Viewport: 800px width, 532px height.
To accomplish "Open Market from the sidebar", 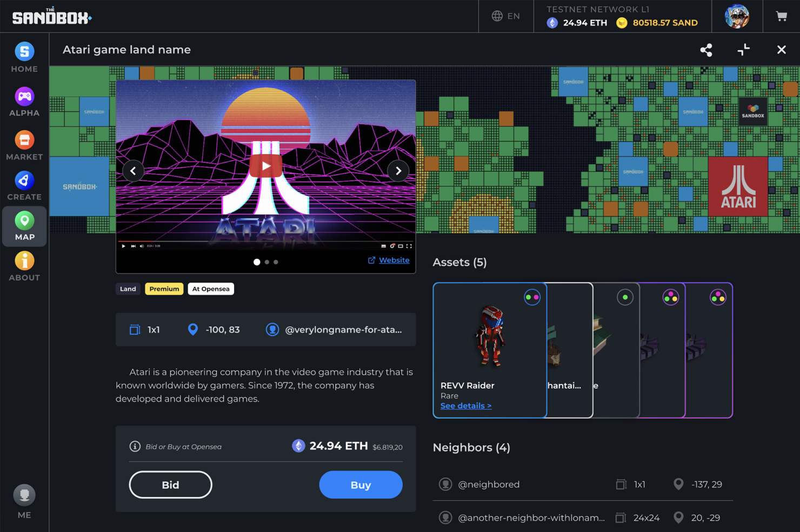I will point(24,146).
